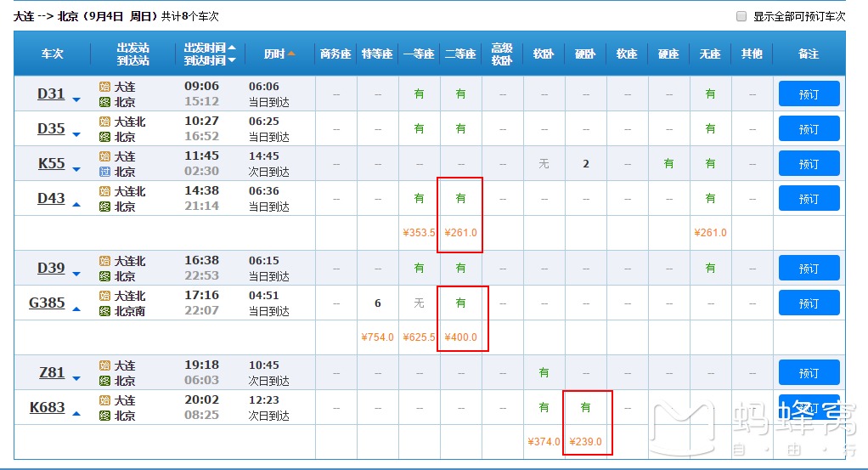
Task: Open train K55 details link
Action: coord(52,163)
